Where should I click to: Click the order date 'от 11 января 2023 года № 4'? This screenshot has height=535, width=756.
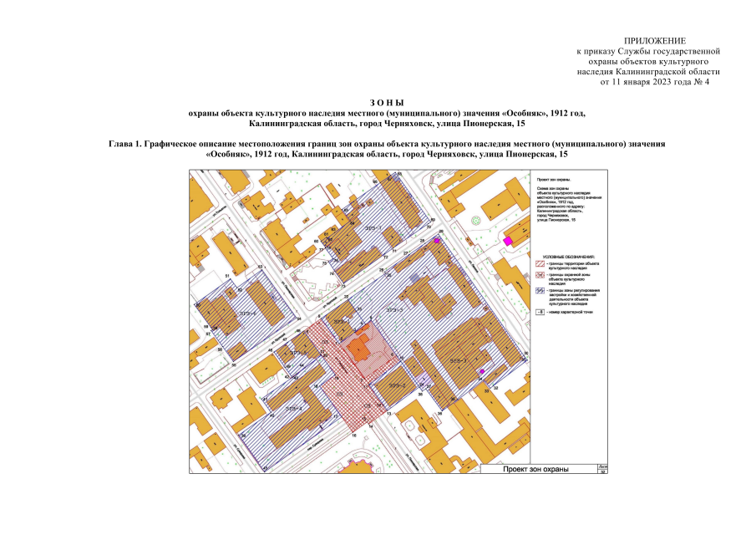pyautogui.click(x=654, y=82)
